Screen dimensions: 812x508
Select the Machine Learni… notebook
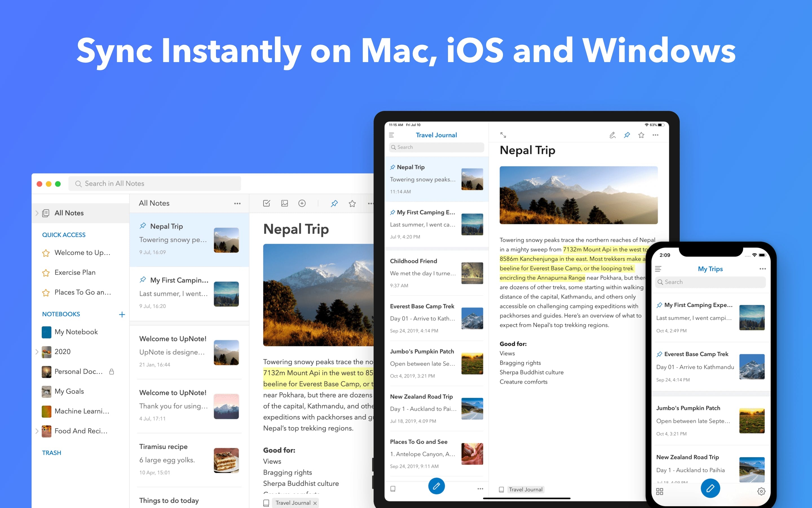pyautogui.click(x=81, y=411)
